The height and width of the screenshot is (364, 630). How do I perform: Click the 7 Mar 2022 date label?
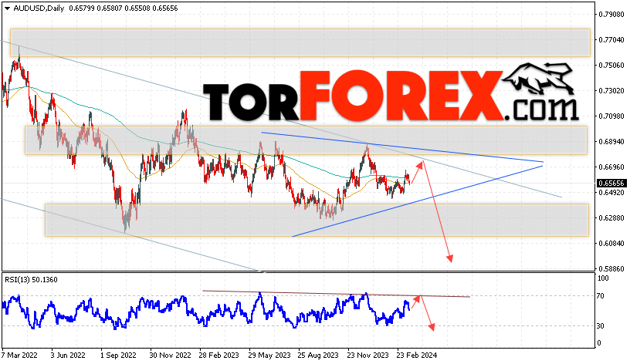pyautogui.click(x=19, y=356)
